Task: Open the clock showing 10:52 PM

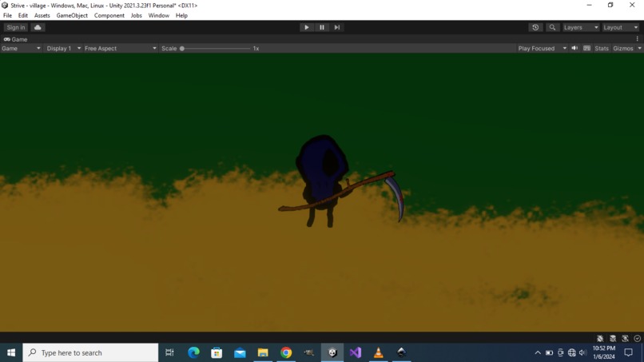Action: (604, 352)
